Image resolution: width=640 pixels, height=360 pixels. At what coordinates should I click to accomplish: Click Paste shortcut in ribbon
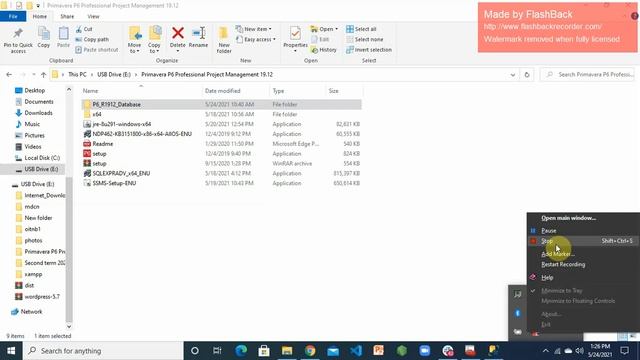97,50
